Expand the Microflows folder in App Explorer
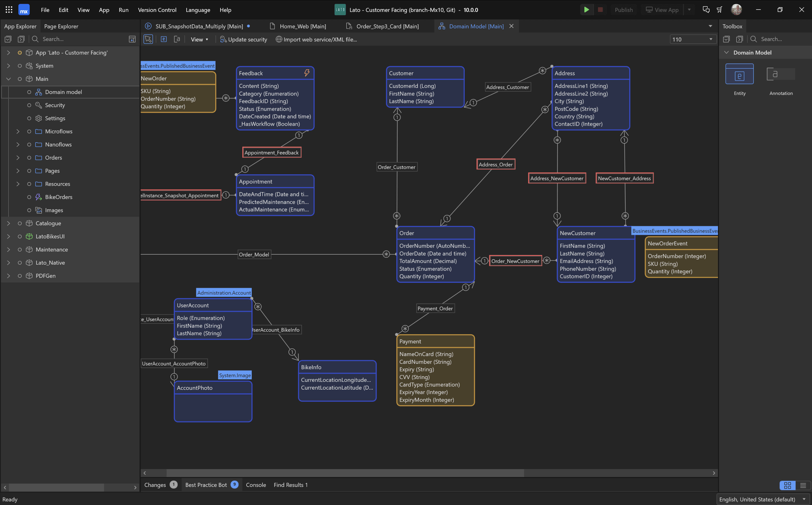 18,131
